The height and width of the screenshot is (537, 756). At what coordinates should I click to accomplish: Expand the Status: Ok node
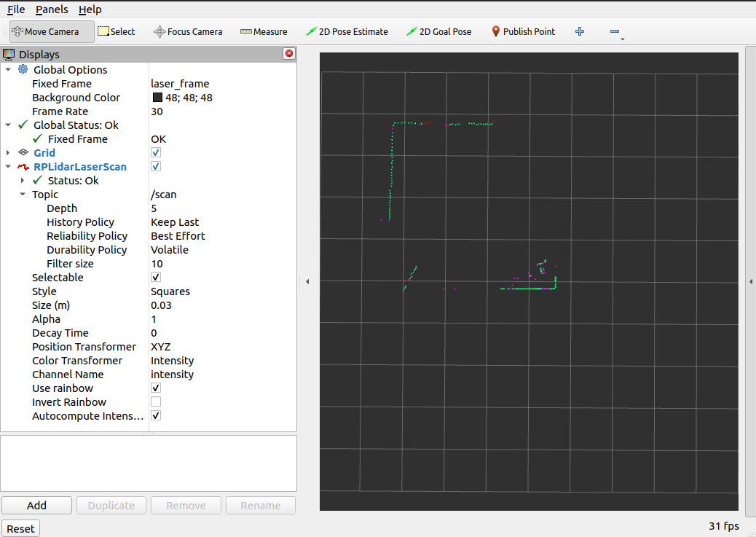point(23,181)
